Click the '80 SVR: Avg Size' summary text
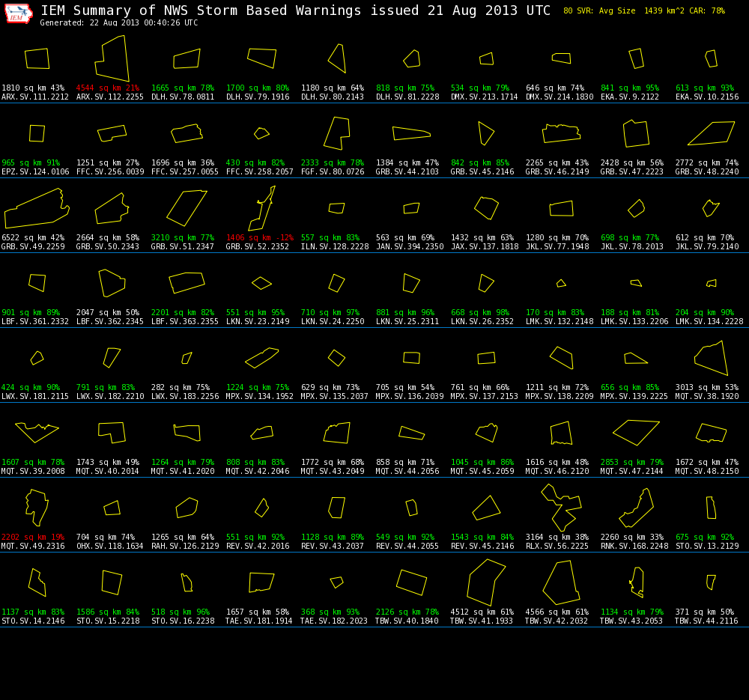749x700 pixels. coord(599,10)
